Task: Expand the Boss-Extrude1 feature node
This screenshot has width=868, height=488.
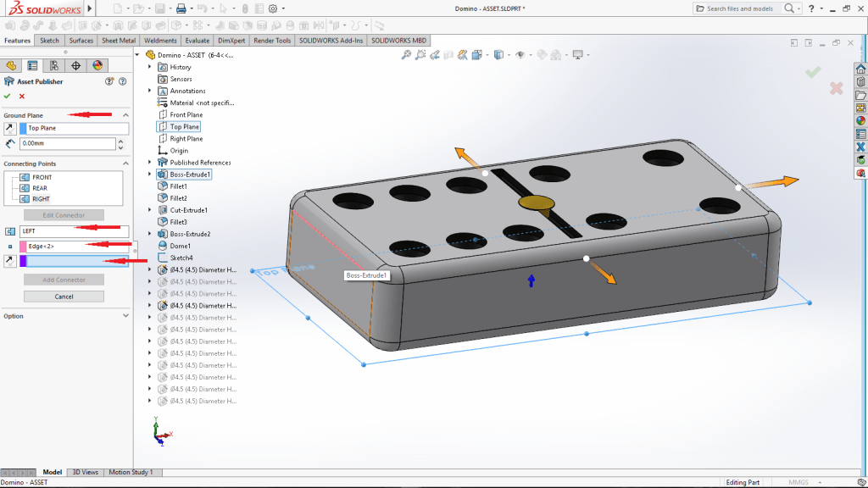Action: [x=150, y=175]
